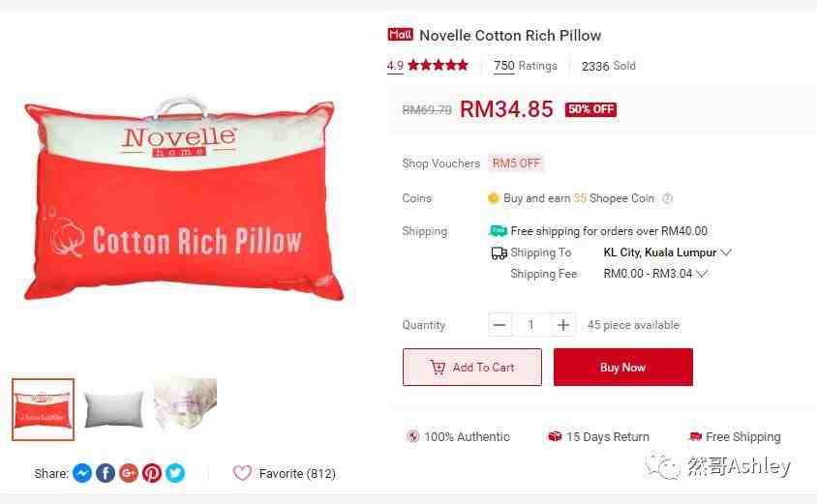Click the free shipping truck icon

tap(499, 230)
